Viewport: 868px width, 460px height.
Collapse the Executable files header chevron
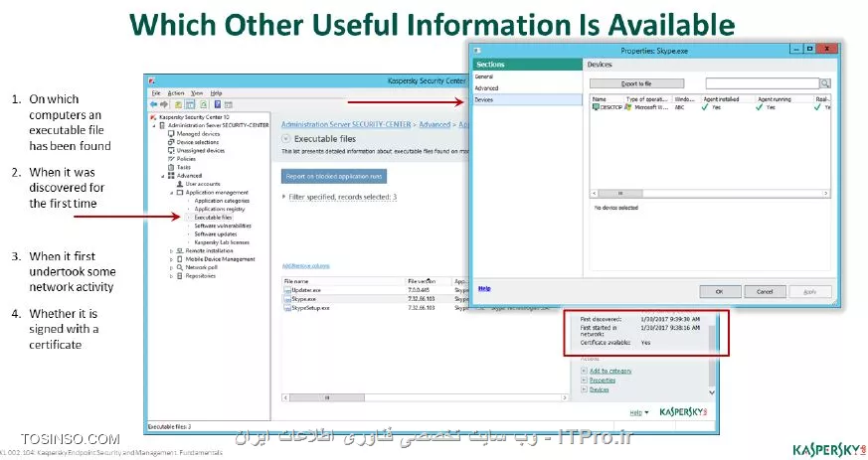pos(285,139)
